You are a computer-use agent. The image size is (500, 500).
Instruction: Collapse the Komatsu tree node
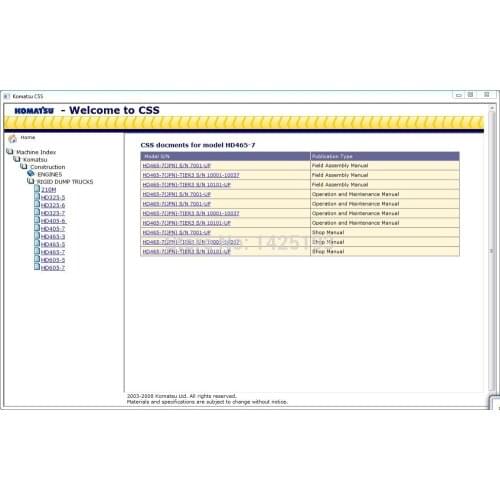[x=35, y=160]
